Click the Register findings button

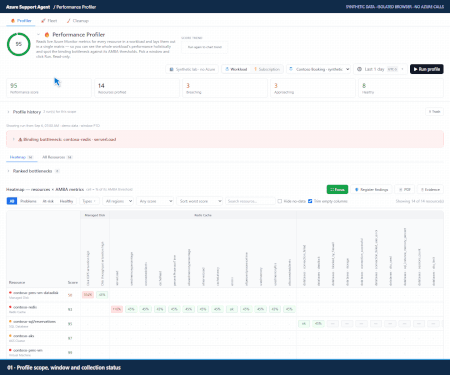371,189
